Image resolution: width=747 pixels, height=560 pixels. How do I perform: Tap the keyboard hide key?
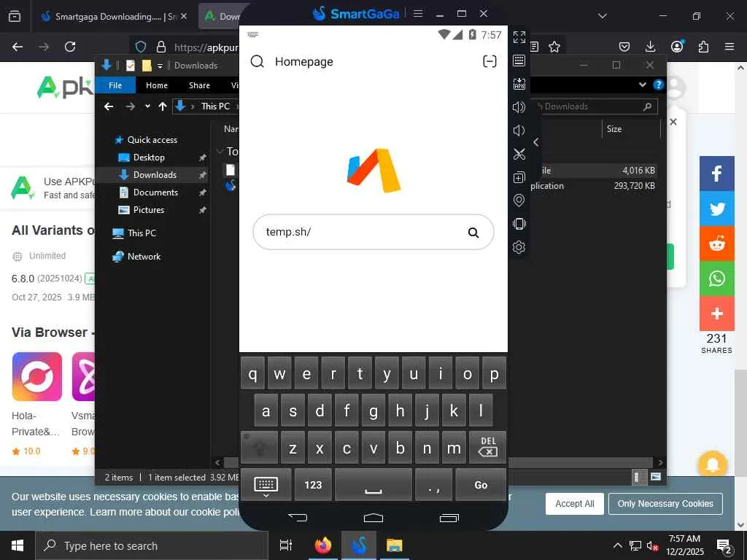click(266, 485)
